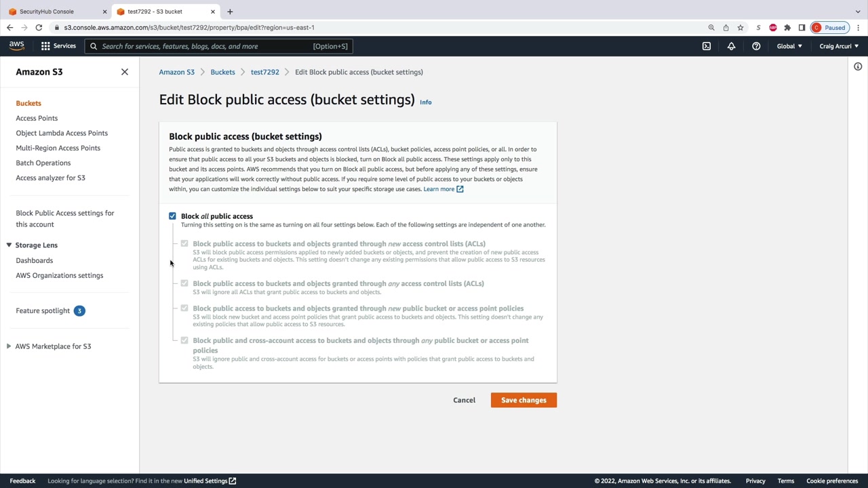This screenshot has width=868, height=488.
Task: Toggle the Block all public access checkbox
Action: coord(172,216)
